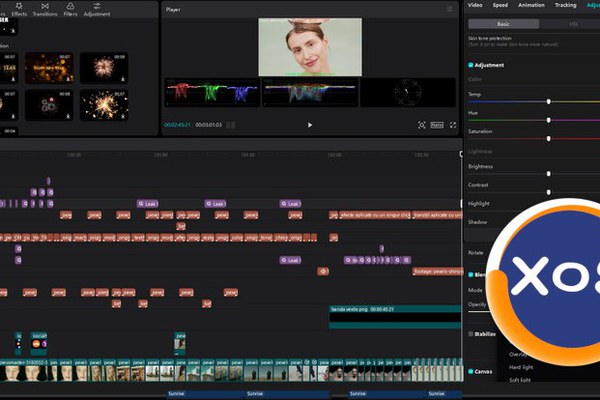Click the Skin tone protection label
Image resolution: width=600 pixels, height=400 pixels.
pos(490,38)
